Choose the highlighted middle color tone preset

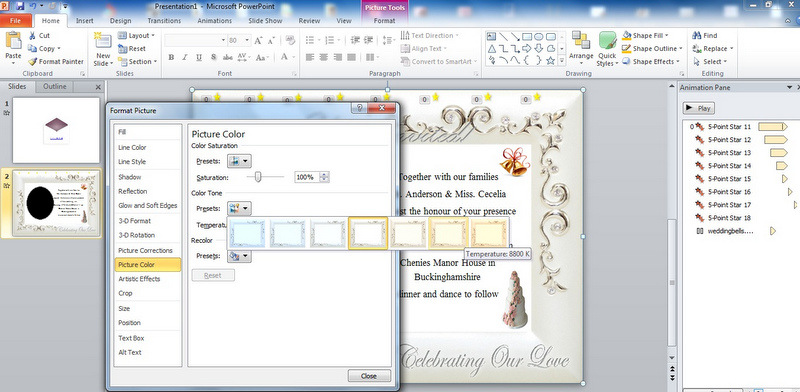[x=367, y=233]
